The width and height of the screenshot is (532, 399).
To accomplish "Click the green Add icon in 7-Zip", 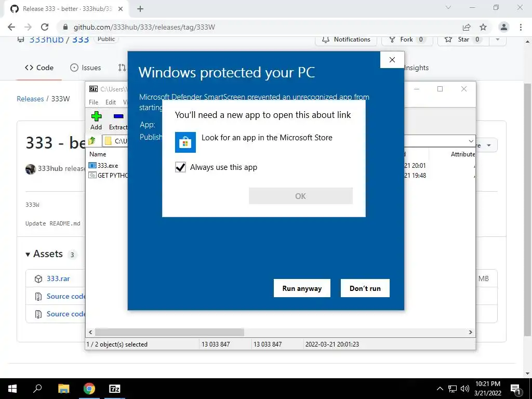I will tap(96, 116).
